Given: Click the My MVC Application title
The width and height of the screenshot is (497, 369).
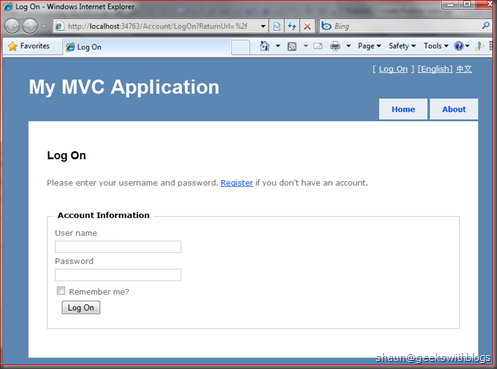Looking at the screenshot, I should tap(124, 87).
